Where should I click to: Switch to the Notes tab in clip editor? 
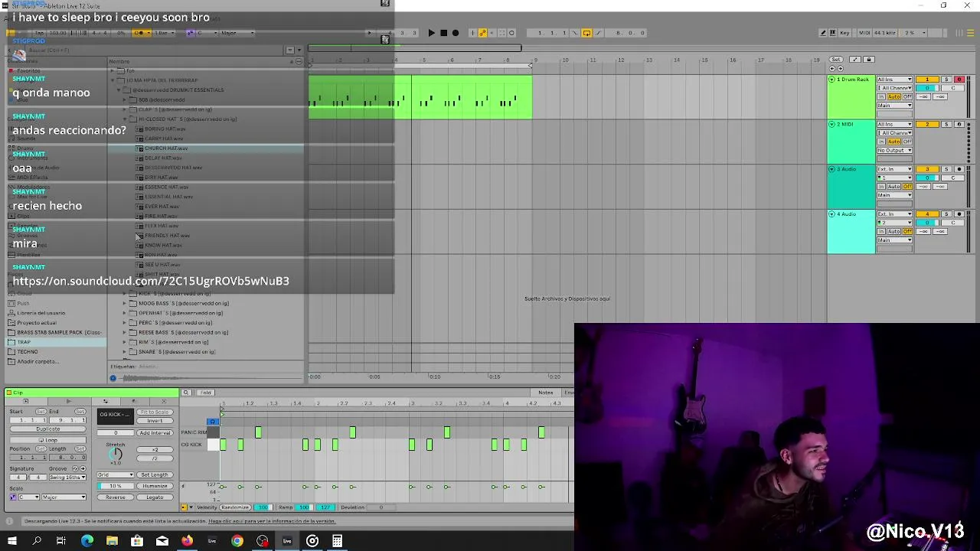545,393
